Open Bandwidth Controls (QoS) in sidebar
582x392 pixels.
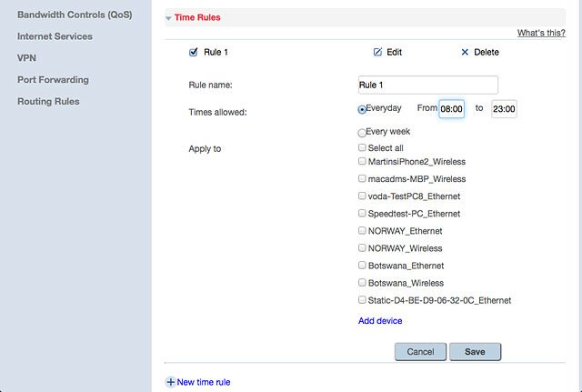click(75, 15)
